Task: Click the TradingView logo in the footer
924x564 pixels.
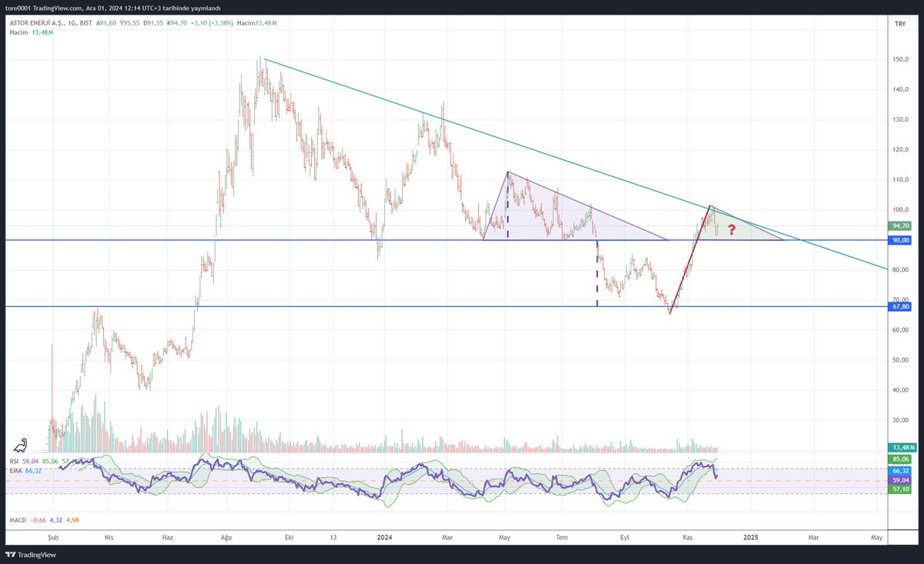Action: coord(30,555)
